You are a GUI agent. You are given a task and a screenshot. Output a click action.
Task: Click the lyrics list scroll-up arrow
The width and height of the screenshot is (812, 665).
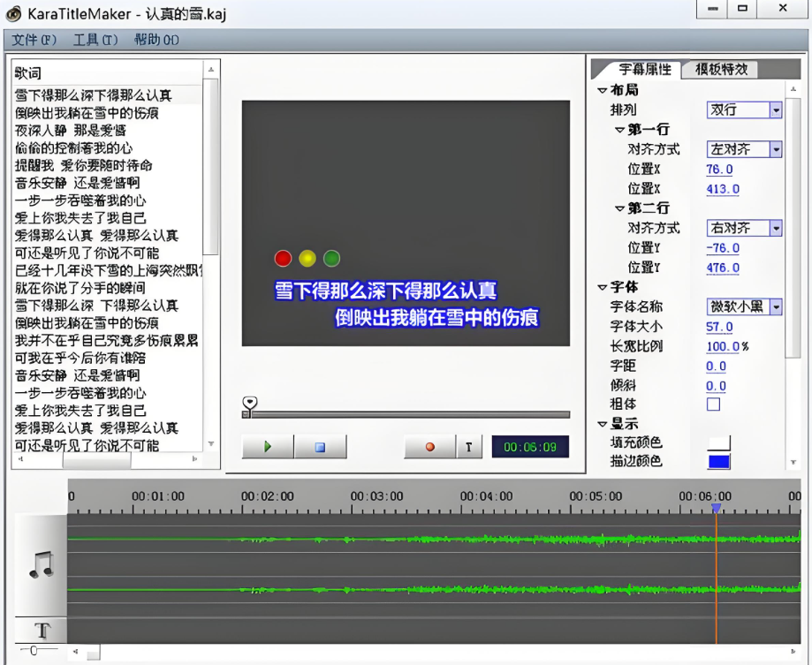[x=211, y=70]
